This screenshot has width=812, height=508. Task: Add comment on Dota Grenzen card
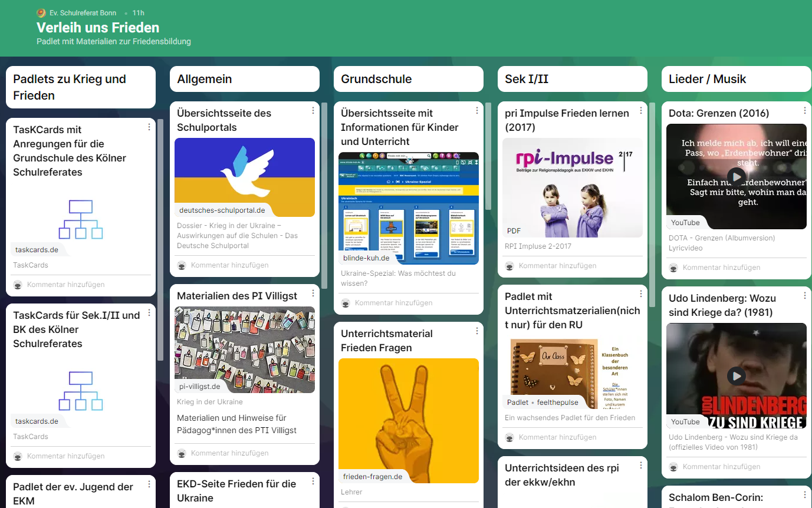click(721, 268)
